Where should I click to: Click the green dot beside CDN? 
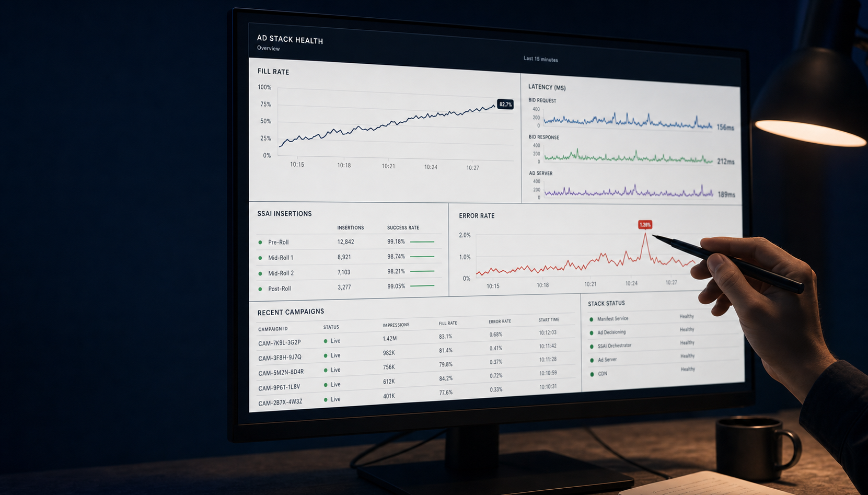592,374
